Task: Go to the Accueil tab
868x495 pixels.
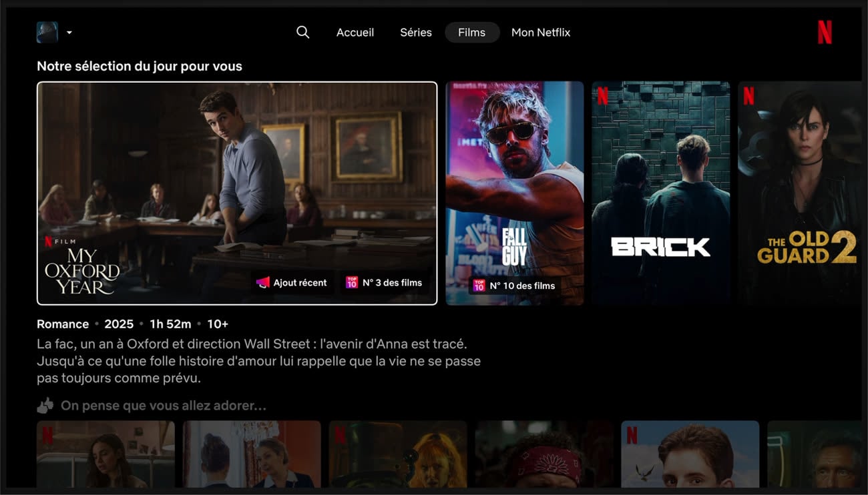Action: coord(355,32)
